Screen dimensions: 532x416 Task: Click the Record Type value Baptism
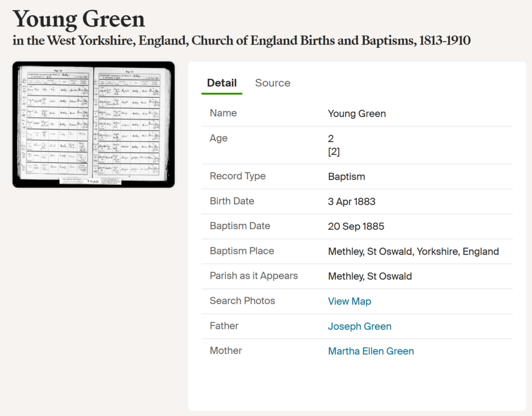point(347,177)
